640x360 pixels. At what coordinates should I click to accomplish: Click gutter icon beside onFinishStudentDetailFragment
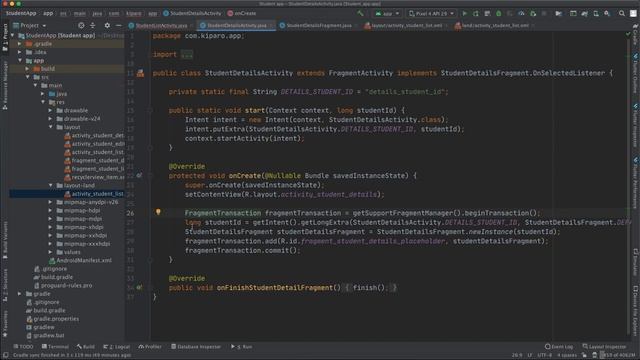click(139, 287)
